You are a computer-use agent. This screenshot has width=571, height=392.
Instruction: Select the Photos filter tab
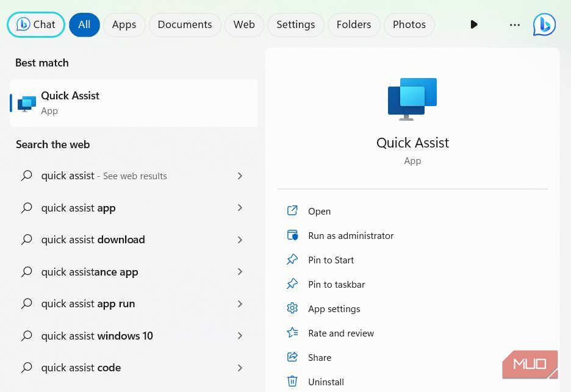tap(409, 24)
